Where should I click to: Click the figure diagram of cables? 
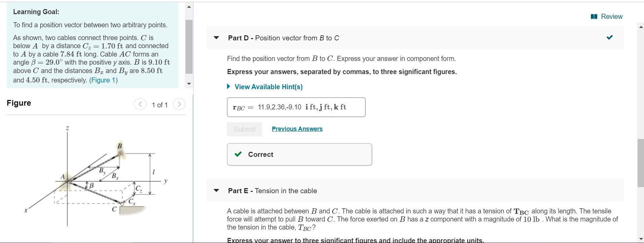click(x=97, y=175)
